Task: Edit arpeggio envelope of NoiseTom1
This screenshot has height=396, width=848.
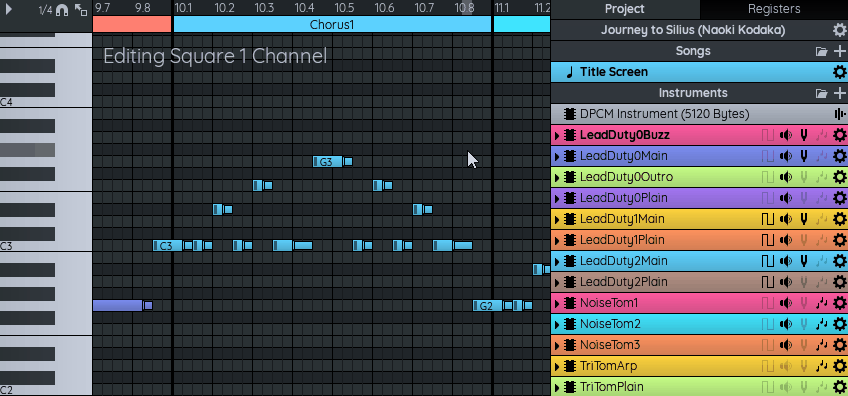Action: pyautogui.click(x=822, y=303)
